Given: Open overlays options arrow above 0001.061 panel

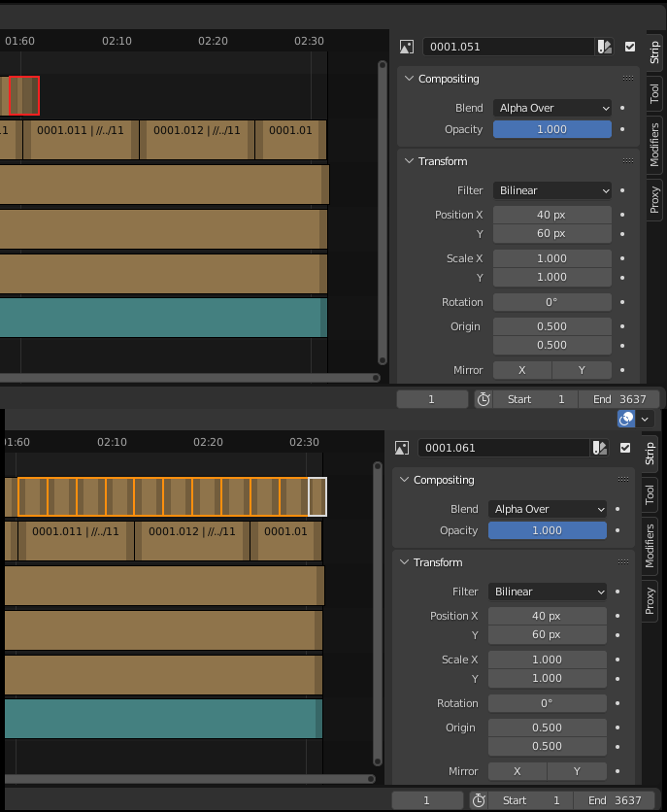Looking at the screenshot, I should click(x=645, y=419).
